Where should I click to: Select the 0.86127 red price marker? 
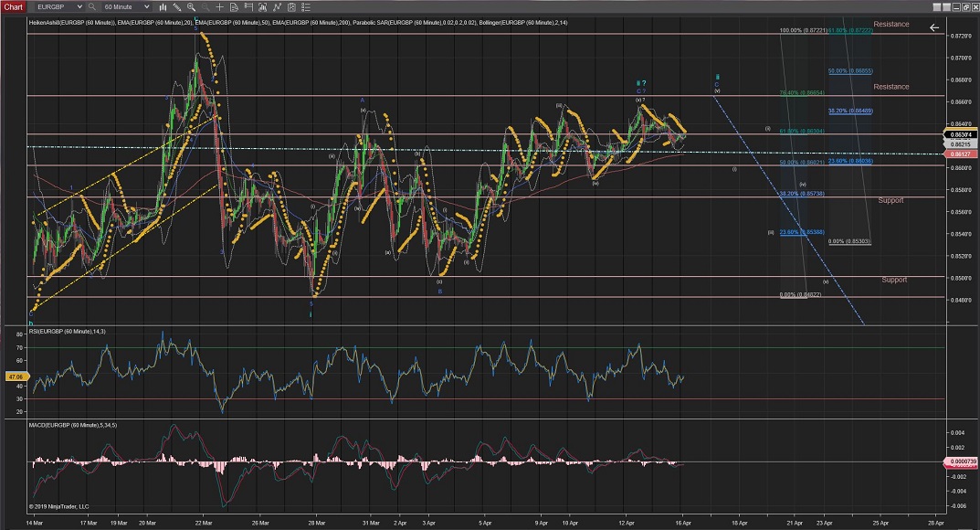click(x=959, y=154)
